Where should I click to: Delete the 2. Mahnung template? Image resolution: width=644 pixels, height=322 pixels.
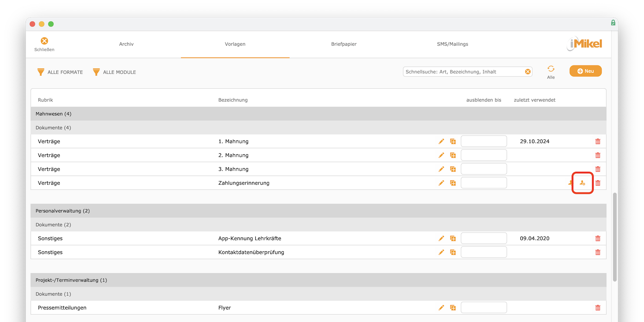(598, 155)
